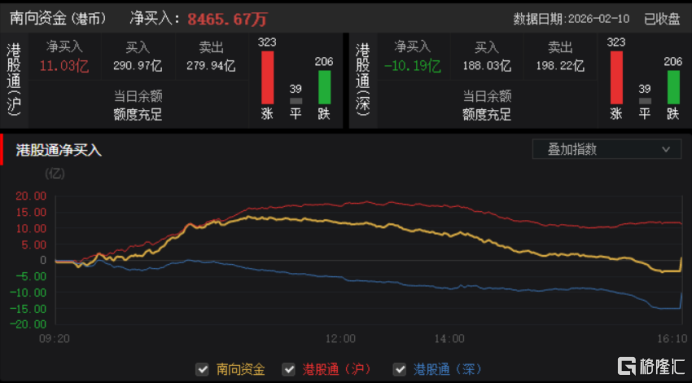Select the vertical 港股通(沪) panel label
This screenshot has width=692, height=383.
[14, 80]
